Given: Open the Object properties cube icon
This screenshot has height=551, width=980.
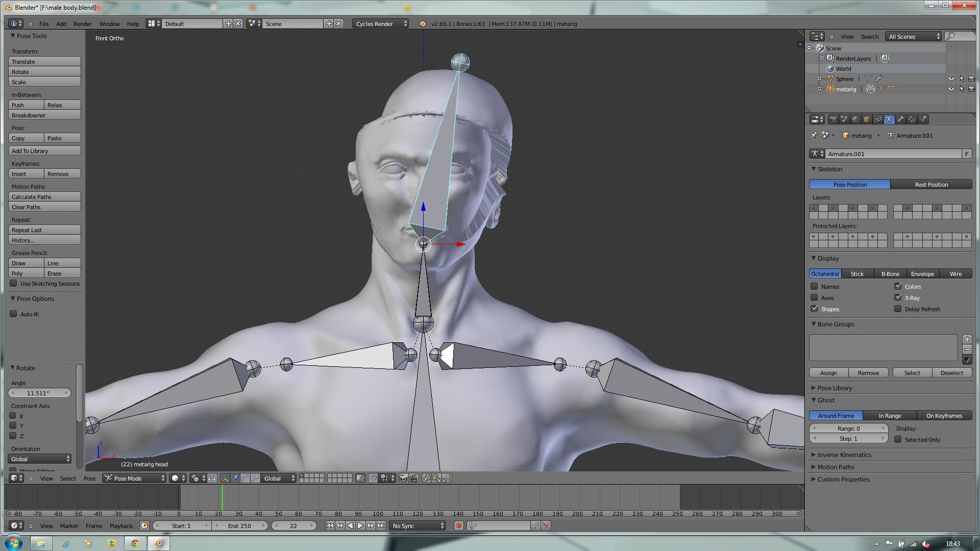Looking at the screenshot, I should tap(867, 119).
